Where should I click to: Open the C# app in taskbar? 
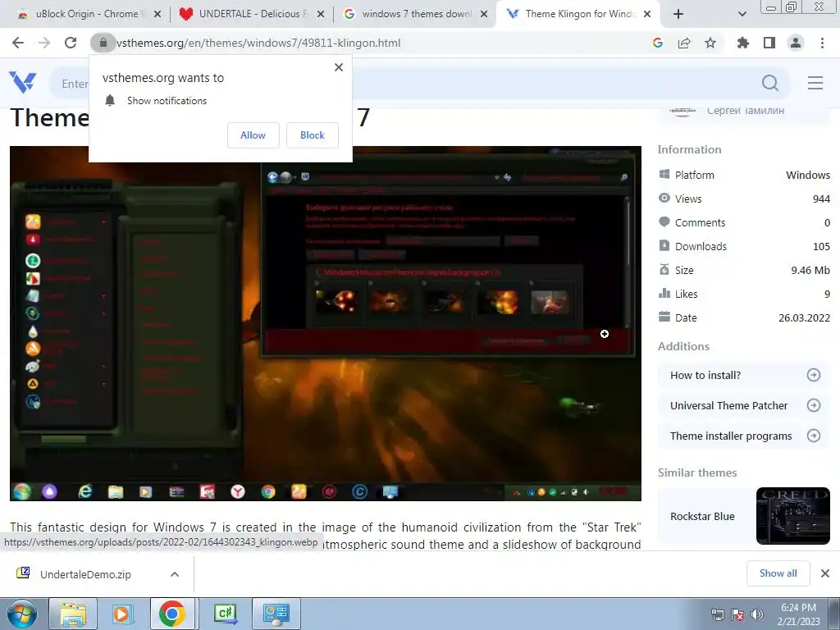point(225,614)
